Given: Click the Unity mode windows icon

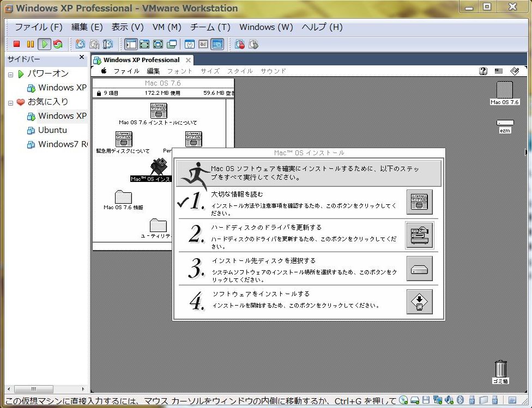Looking at the screenshot, I should click(172, 44).
